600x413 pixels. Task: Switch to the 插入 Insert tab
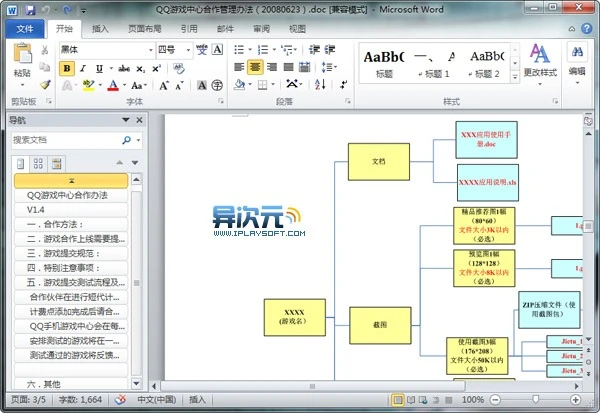[x=100, y=29]
